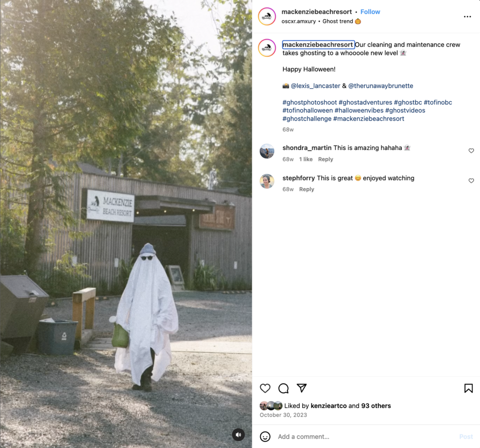Share the post via paper plane icon
480x448 pixels.
click(x=301, y=388)
